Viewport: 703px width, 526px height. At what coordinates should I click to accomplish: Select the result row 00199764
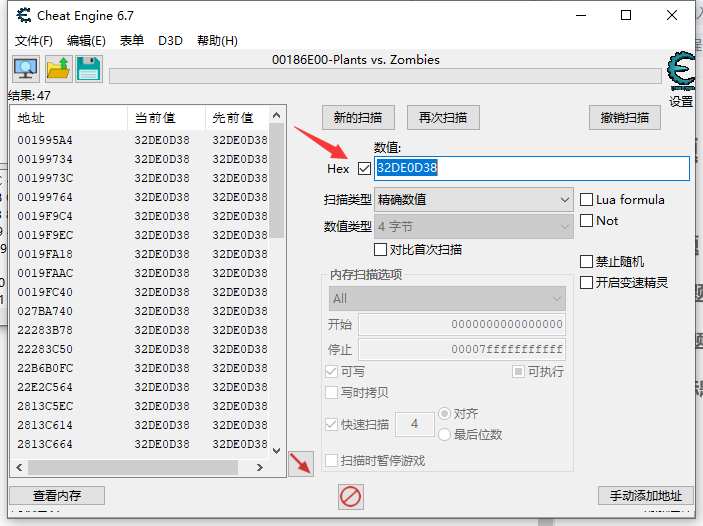point(140,197)
